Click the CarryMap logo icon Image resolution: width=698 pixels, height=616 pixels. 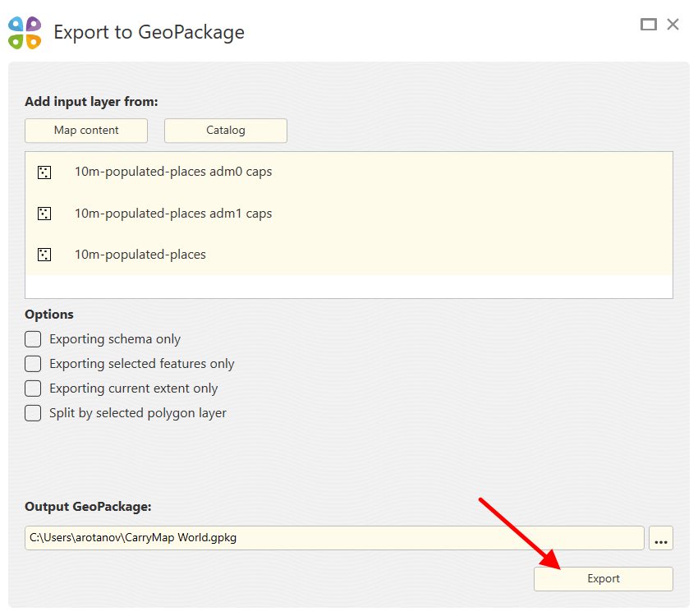click(25, 33)
